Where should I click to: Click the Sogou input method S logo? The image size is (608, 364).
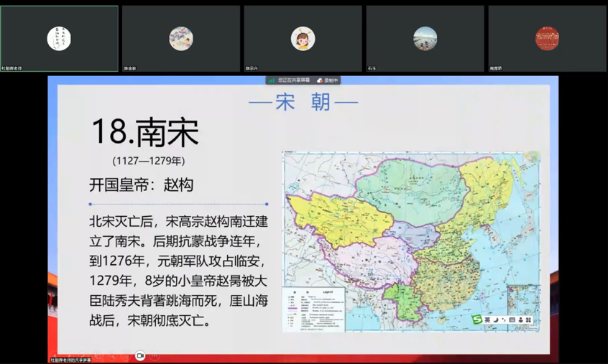[476, 320]
